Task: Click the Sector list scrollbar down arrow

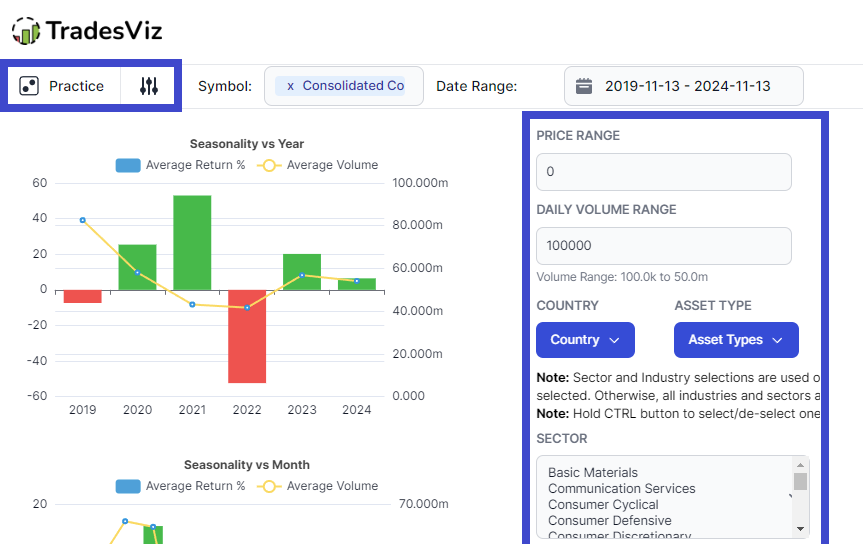Action: 800,527
